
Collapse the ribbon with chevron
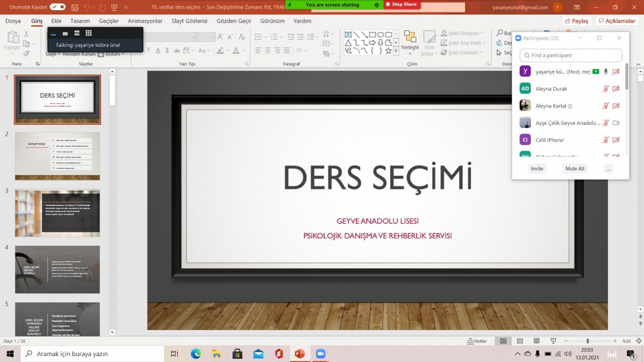tap(638, 64)
